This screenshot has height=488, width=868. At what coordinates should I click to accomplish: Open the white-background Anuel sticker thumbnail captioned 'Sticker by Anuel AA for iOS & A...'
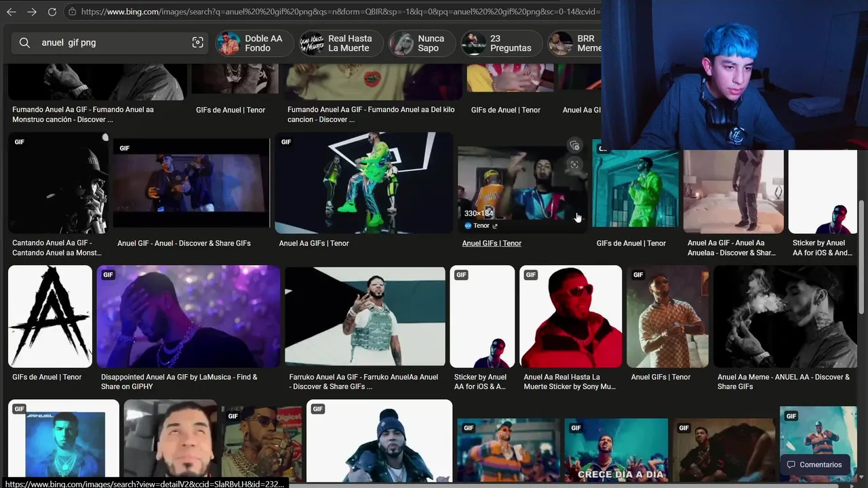[x=482, y=317]
